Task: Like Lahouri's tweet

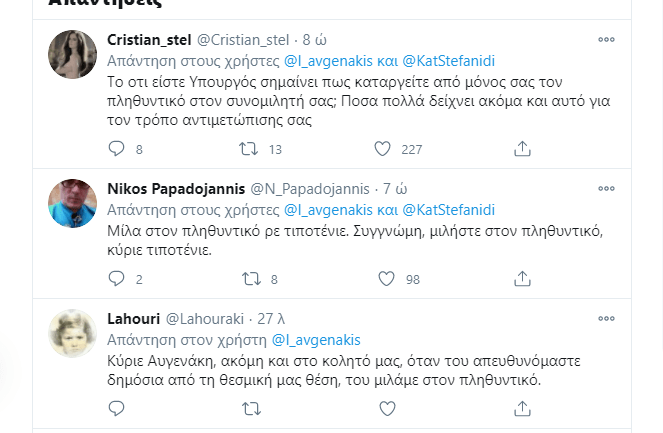Action: [386, 408]
